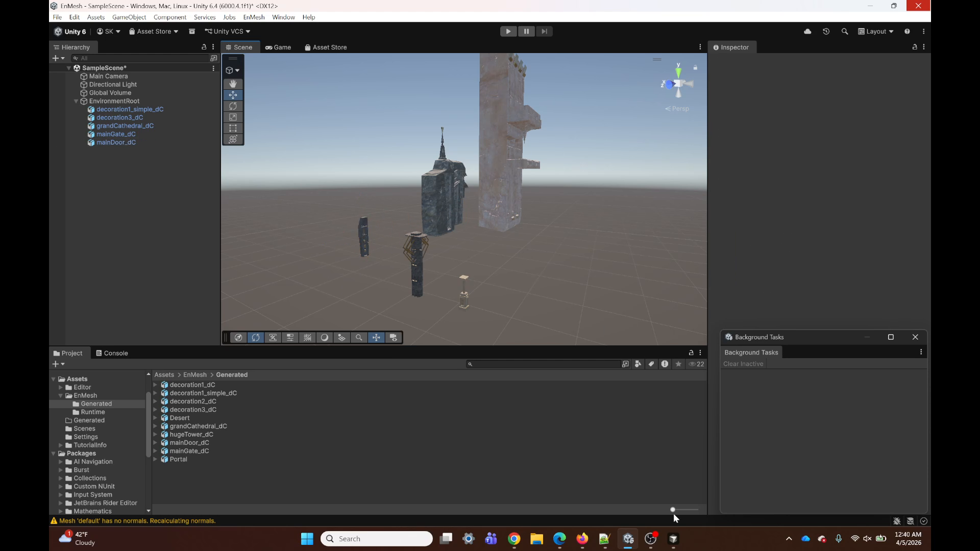The height and width of the screenshot is (551, 980).
Task: Select the Hand view tool
Action: coord(233,84)
